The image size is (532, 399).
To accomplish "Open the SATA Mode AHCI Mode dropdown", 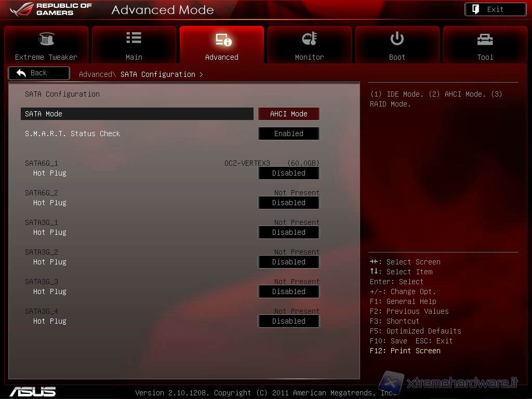I will pos(289,114).
